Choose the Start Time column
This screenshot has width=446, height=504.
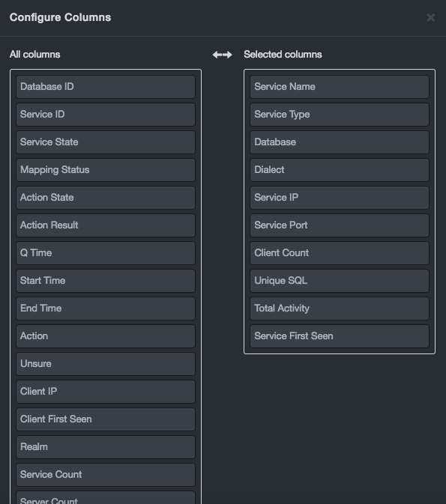[x=106, y=281]
